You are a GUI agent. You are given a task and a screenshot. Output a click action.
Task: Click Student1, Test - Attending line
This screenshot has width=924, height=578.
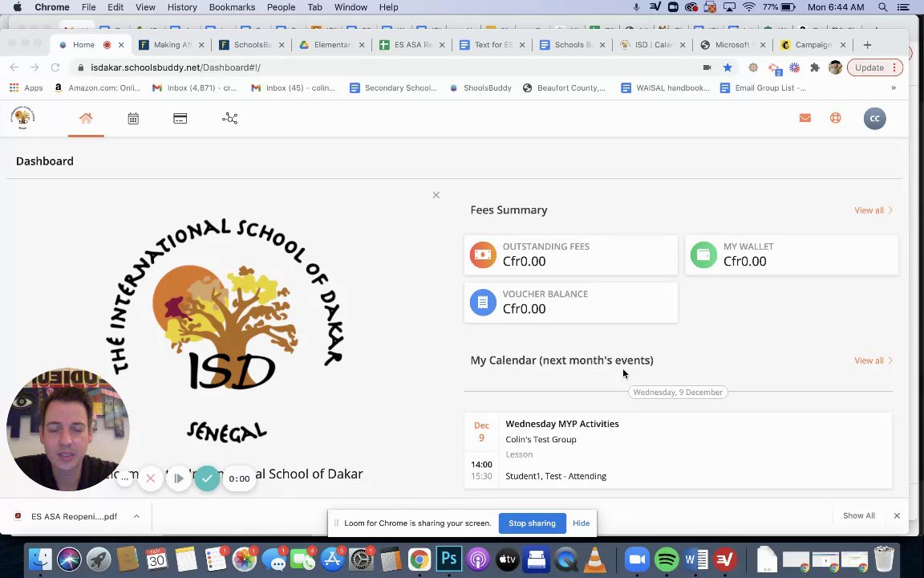click(556, 476)
